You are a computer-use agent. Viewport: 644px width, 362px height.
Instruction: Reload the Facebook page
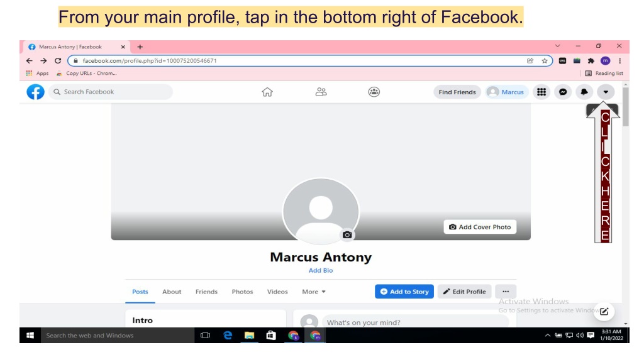point(58,61)
